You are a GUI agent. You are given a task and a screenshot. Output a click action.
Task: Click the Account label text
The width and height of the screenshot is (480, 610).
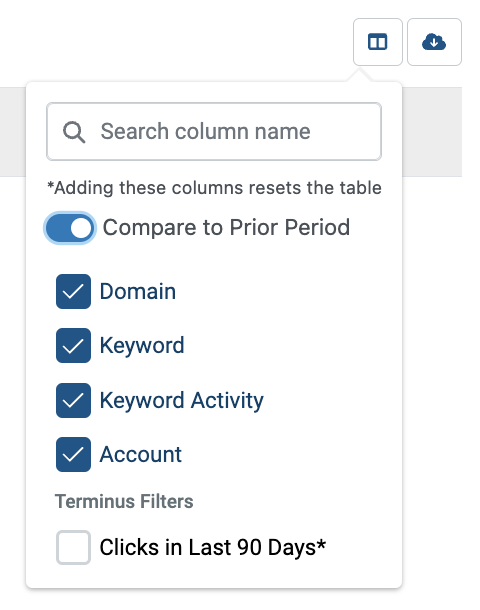(140, 454)
